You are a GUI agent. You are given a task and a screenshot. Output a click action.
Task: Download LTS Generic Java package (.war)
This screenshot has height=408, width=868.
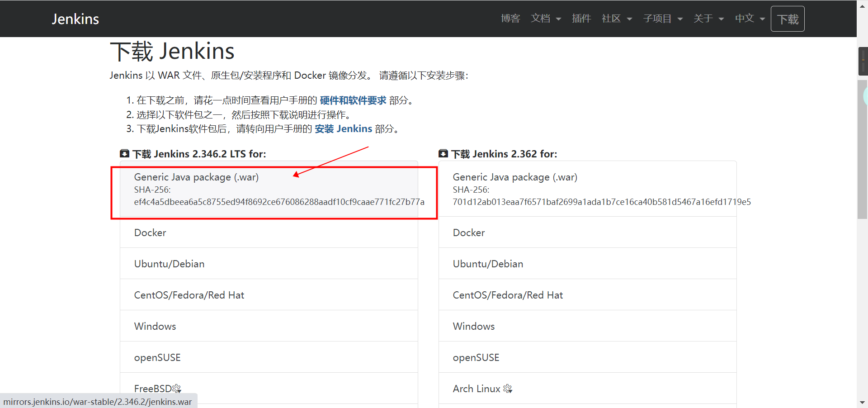coord(269,189)
